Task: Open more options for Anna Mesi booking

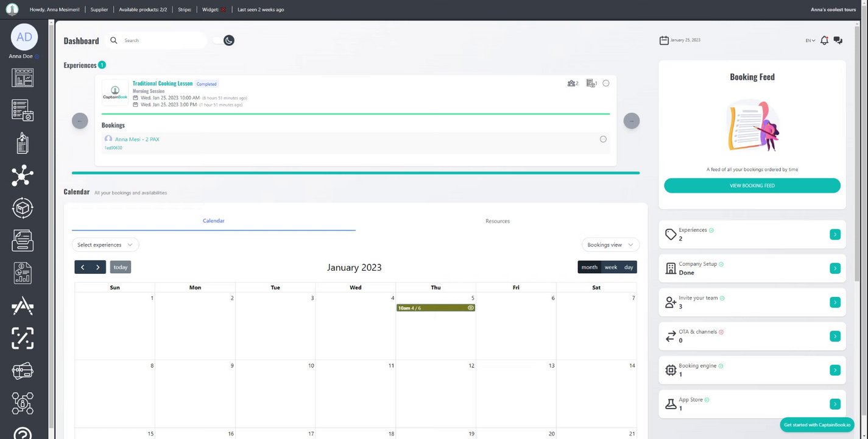Action: coord(603,139)
